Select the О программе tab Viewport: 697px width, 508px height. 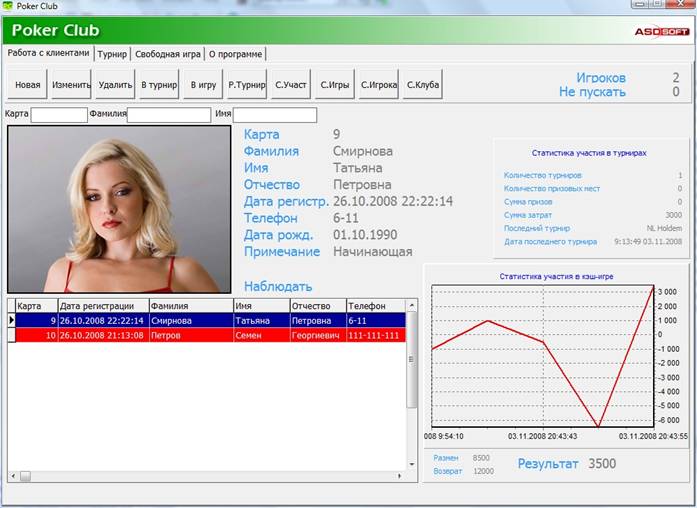[x=236, y=53]
